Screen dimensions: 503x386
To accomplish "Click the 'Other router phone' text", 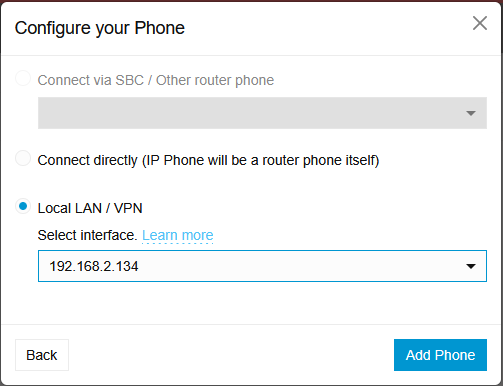I will click(x=215, y=80).
